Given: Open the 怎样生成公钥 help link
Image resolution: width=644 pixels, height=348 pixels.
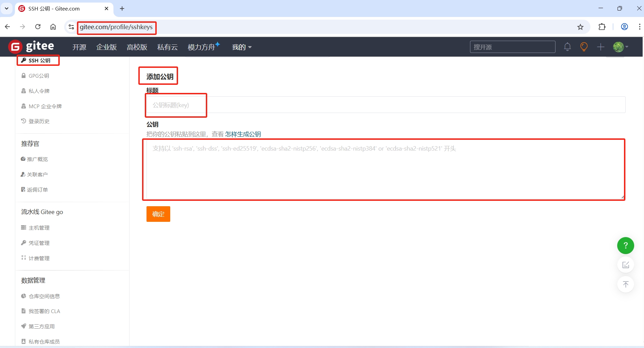Looking at the screenshot, I should [x=243, y=134].
